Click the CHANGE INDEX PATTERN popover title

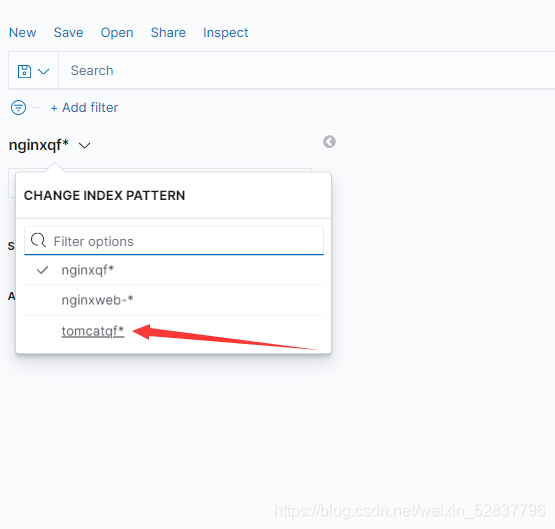coord(104,195)
